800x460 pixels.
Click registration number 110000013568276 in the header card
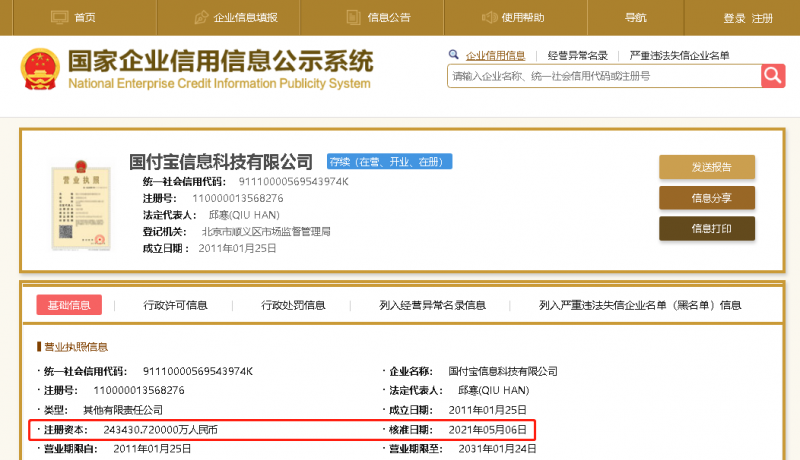(x=237, y=198)
